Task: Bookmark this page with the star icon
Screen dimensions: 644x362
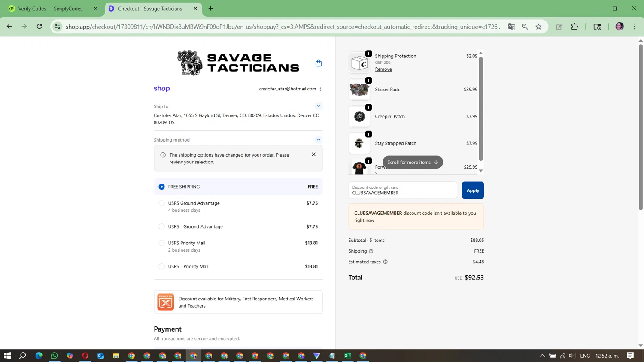Action: click(x=538, y=27)
